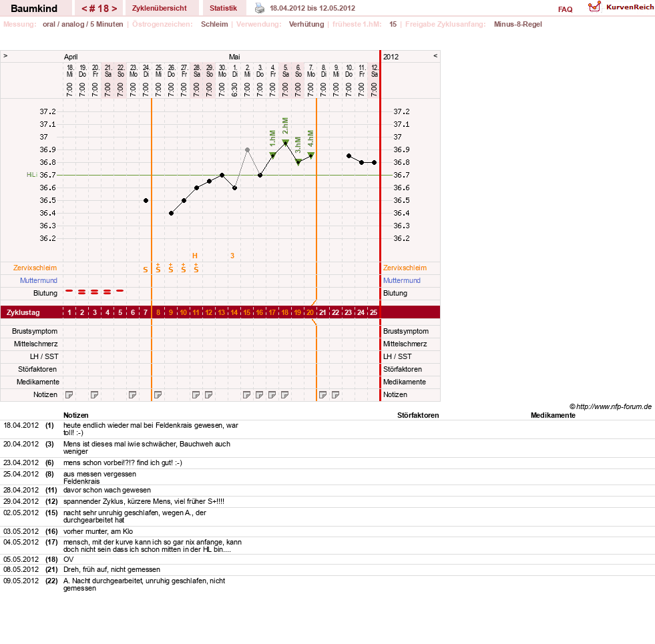This screenshot has height=644, width=655.
Task: Click the grey excluded temperature point at 36.9
Action: point(247,149)
